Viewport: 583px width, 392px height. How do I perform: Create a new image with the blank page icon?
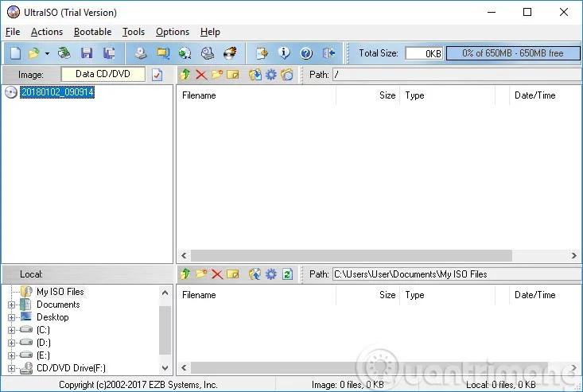click(x=15, y=53)
